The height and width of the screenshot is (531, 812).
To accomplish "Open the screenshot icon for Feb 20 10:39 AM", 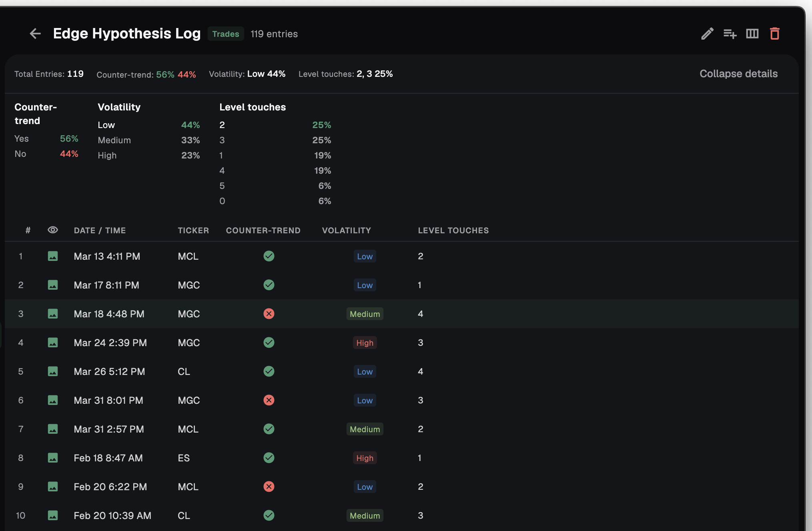I will (x=53, y=515).
